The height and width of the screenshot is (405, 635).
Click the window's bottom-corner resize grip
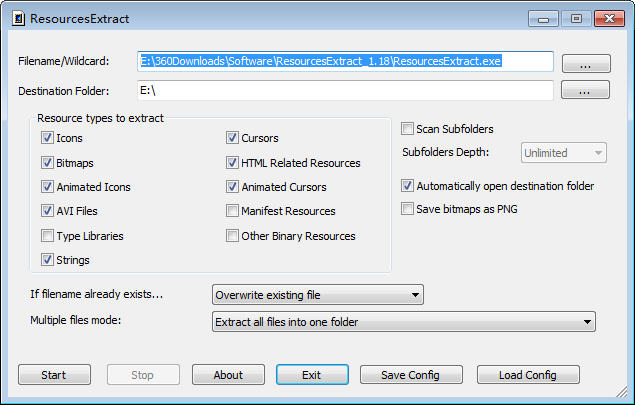coord(621,392)
